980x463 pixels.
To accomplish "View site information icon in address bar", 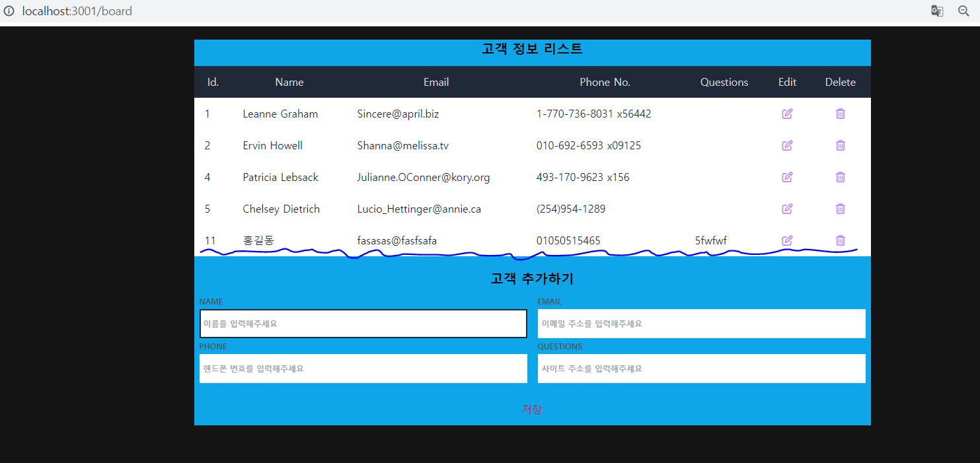I will coord(9,11).
